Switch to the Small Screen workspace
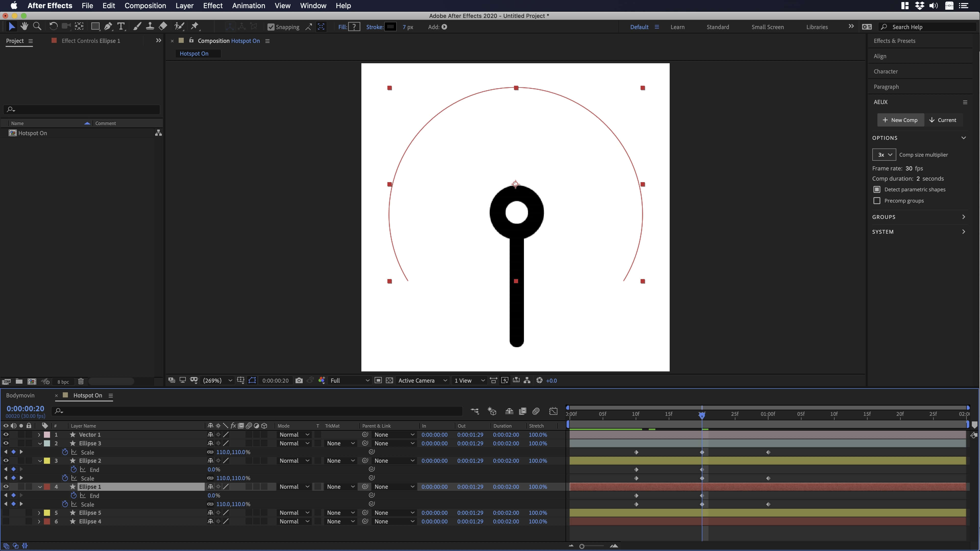Viewport: 980px width, 551px height. coord(767,27)
